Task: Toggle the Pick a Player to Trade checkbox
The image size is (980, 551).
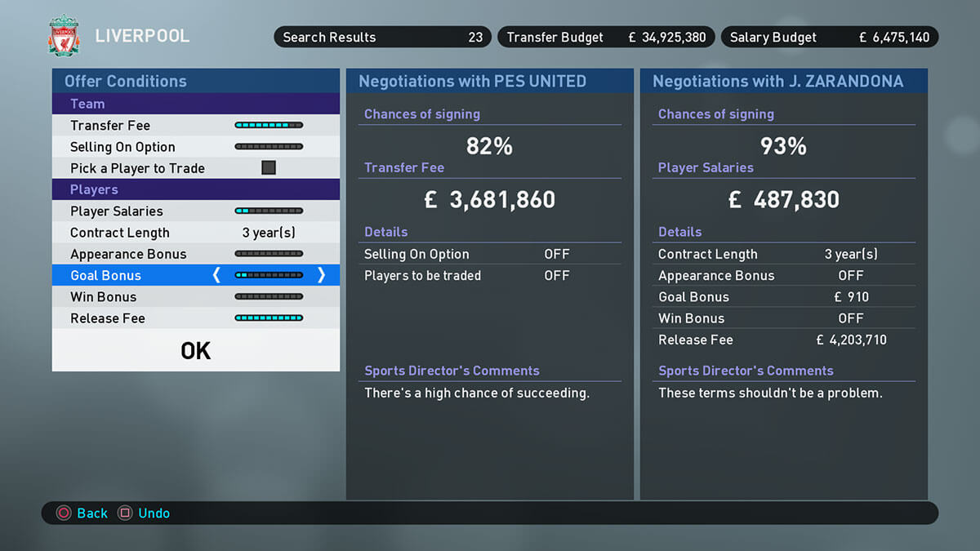Action: pyautogui.click(x=269, y=168)
